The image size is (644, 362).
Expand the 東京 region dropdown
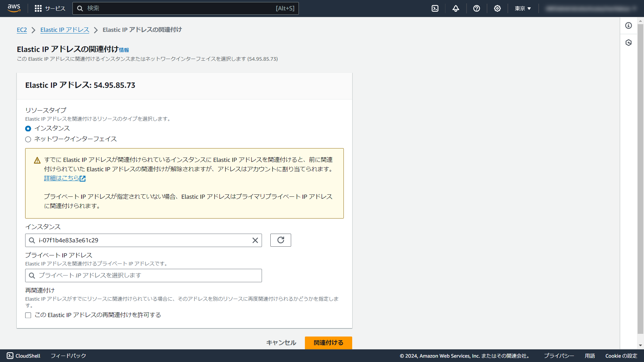point(523,8)
